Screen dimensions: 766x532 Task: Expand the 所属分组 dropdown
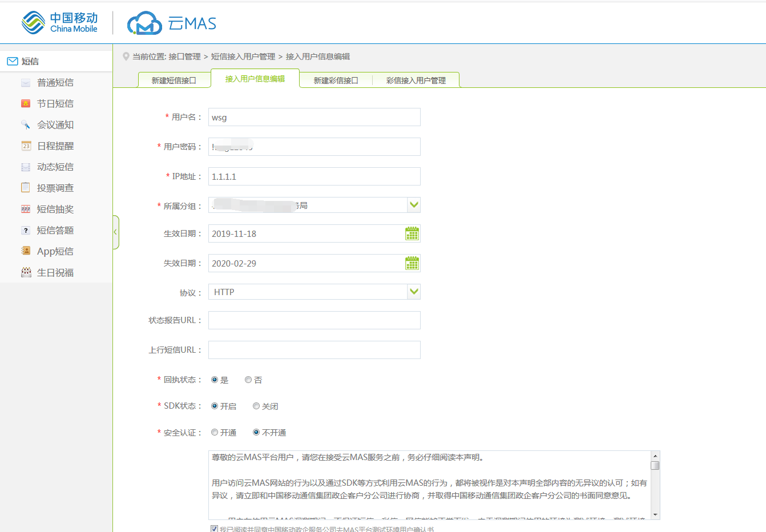414,205
